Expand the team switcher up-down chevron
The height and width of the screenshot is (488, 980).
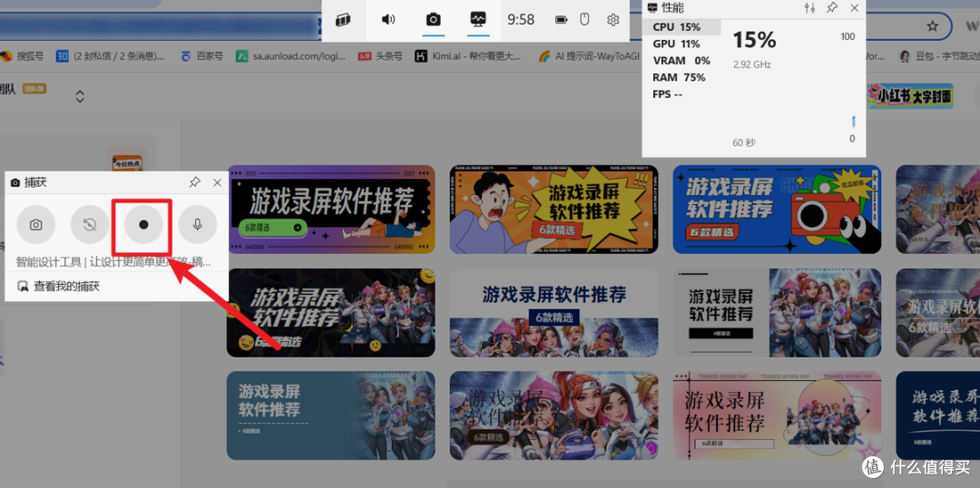tap(80, 96)
